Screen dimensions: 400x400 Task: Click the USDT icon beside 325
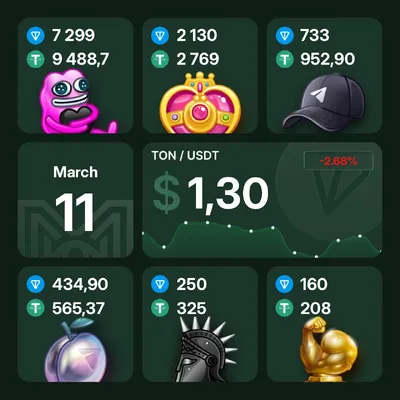point(160,308)
